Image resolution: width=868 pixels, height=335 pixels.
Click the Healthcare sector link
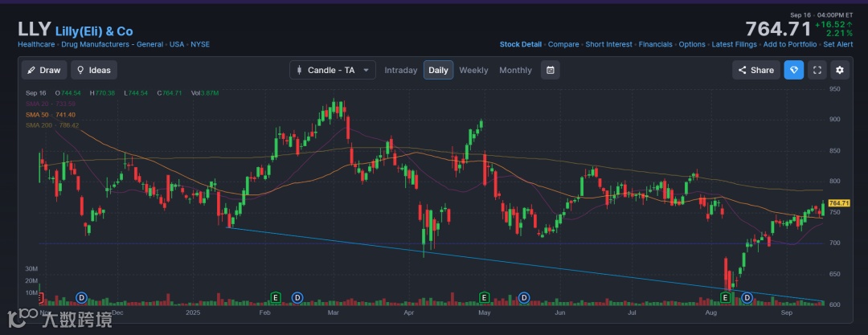coord(37,44)
